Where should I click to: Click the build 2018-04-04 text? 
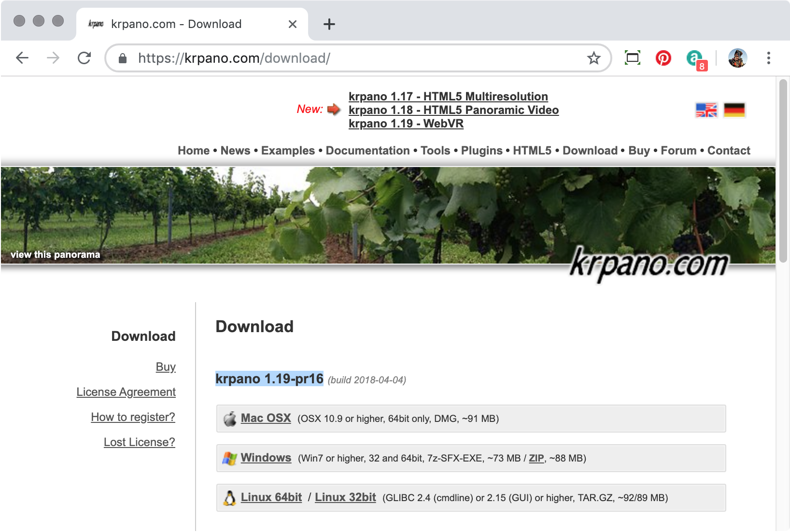367,380
